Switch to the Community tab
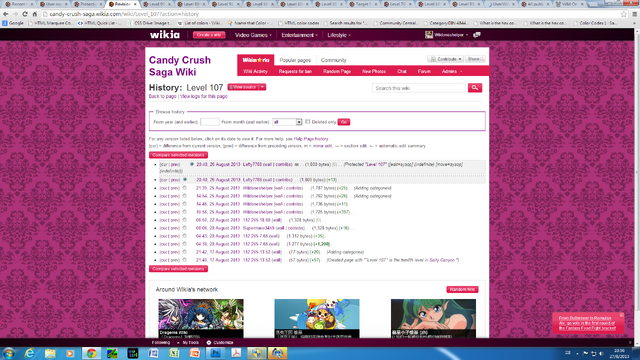This screenshot has width=640, height=360. coord(333,60)
